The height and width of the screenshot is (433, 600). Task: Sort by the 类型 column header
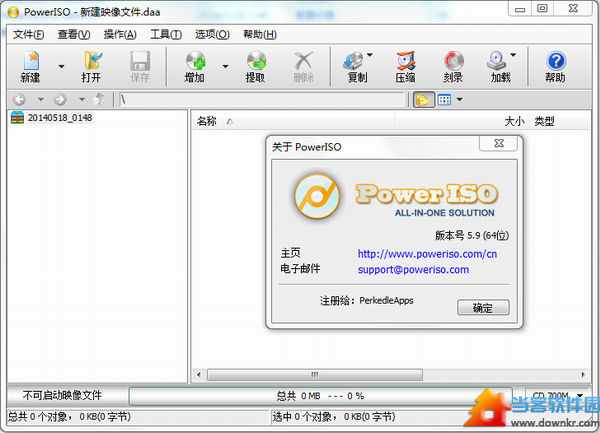pos(544,121)
